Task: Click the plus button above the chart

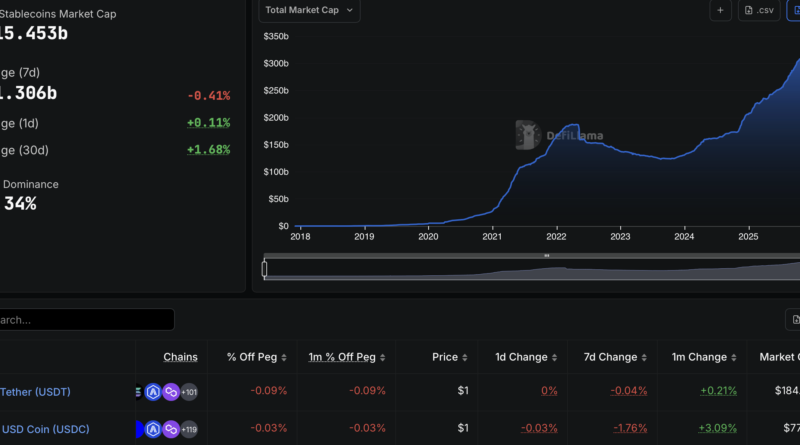Action: (721, 11)
